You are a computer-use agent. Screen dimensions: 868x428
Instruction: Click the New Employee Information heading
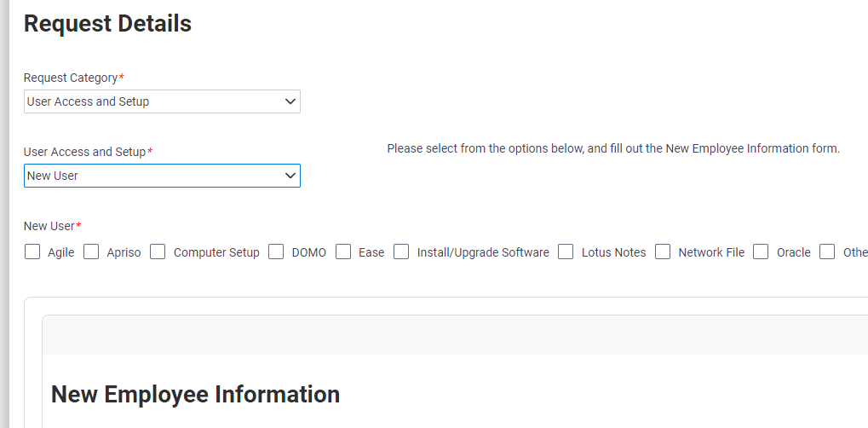coord(195,394)
